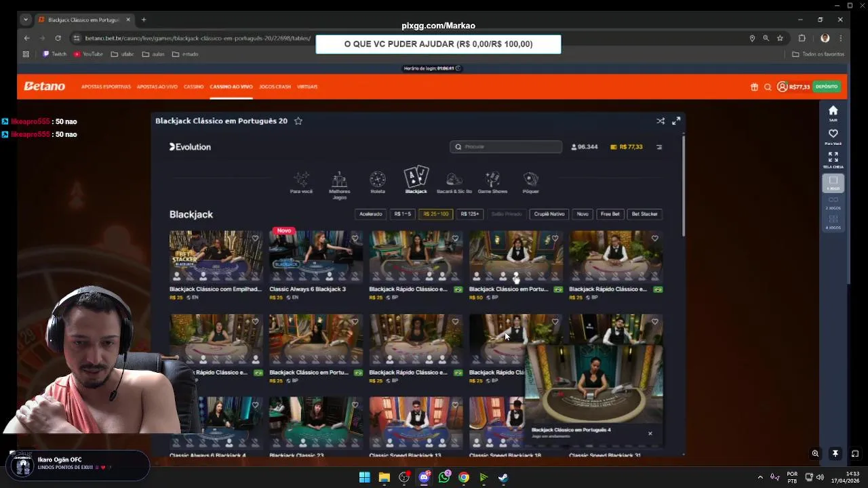Open Steam from taskbar
Image resolution: width=868 pixels, height=488 pixels.
point(503,477)
